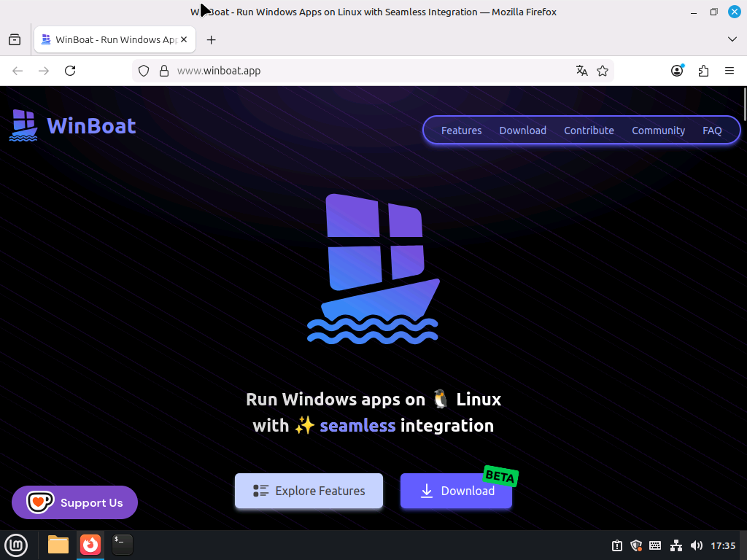This screenshot has width=747, height=560.
Task: Click the Download BETA button
Action: coord(456,491)
